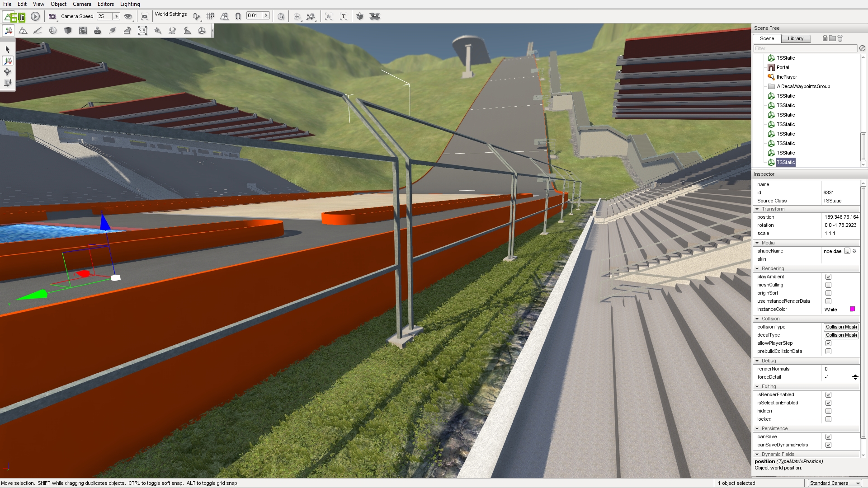The image size is (868, 488).
Task: Click the Camera Speed arrow button
Action: click(x=116, y=17)
